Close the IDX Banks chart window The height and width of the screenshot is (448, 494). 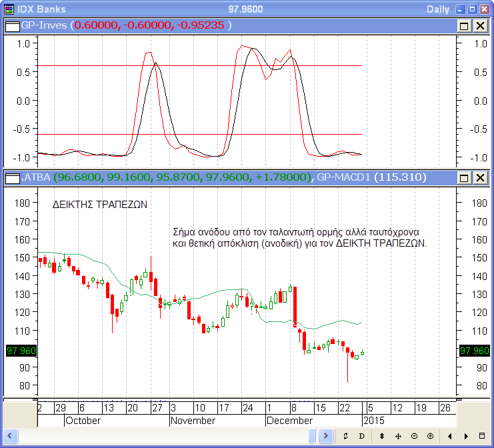coord(484,9)
